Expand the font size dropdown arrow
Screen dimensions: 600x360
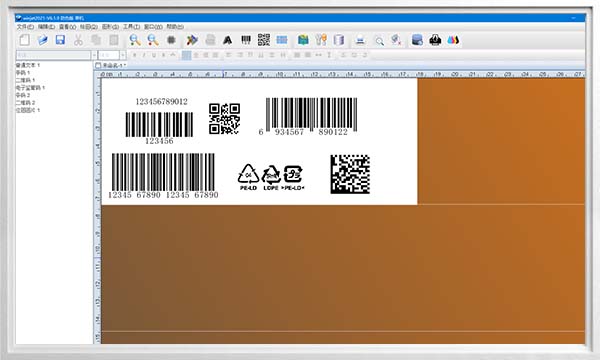click(x=122, y=55)
